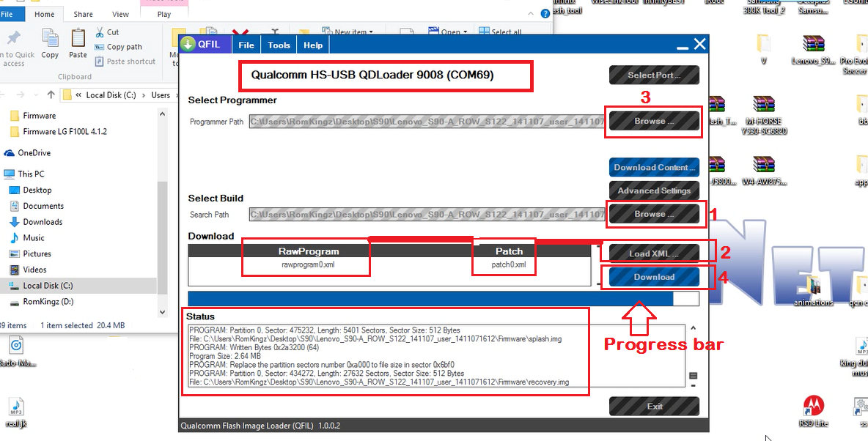Expand chevron after Local Disk (C:) breadcrumb
Image resolution: width=868 pixels, height=441 pixels.
144,95
